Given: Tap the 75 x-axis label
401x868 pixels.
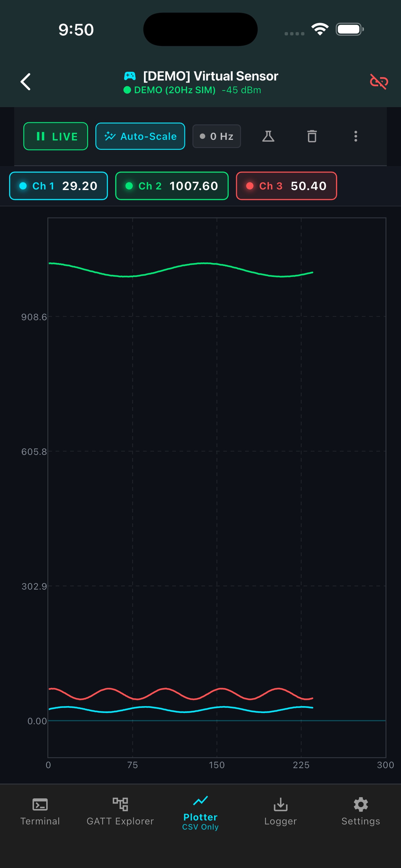Looking at the screenshot, I should point(133,765).
